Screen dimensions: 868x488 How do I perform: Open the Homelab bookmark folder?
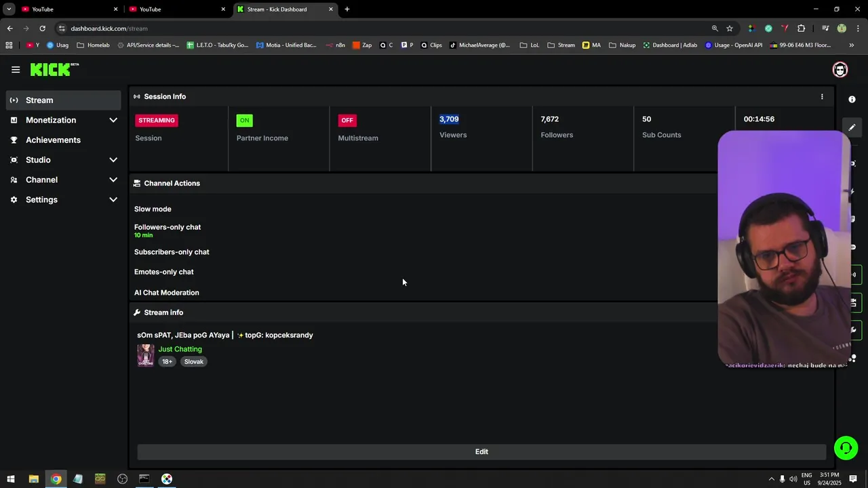click(x=93, y=45)
